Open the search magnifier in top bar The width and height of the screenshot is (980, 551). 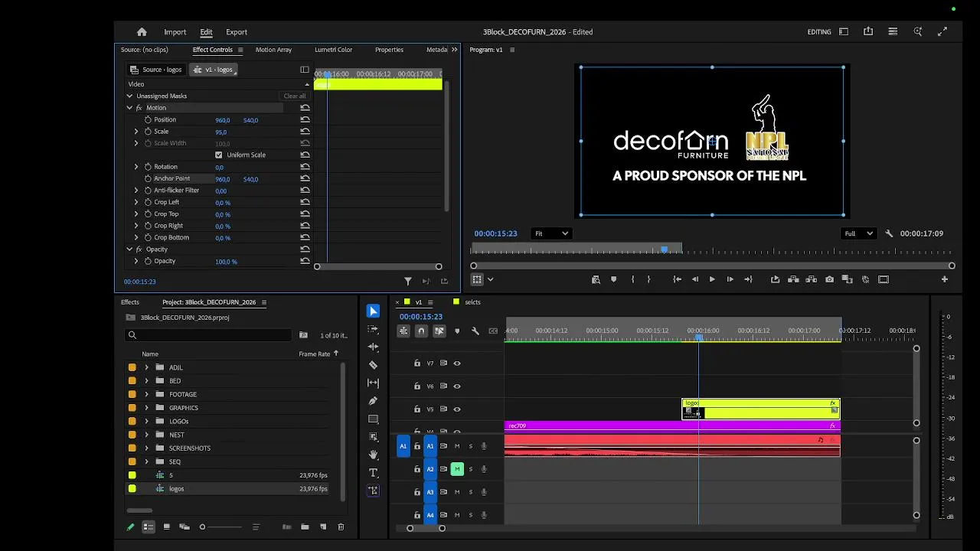[917, 32]
